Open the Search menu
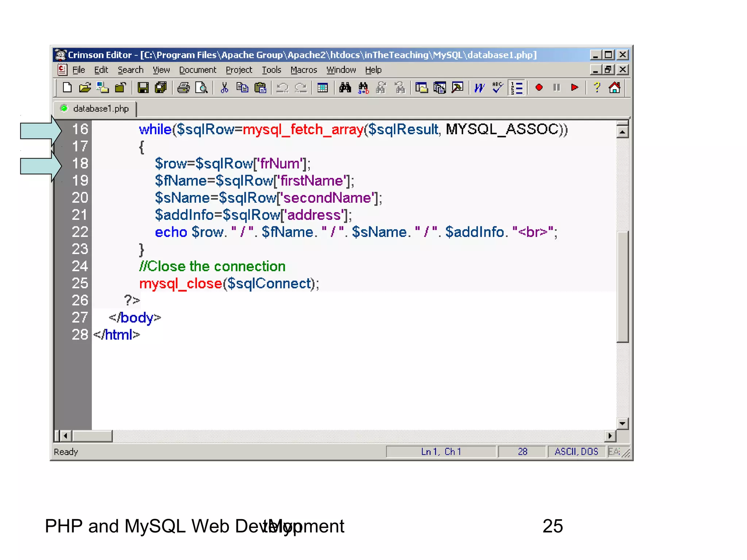Image resolution: width=747 pixels, height=560 pixels. click(131, 70)
